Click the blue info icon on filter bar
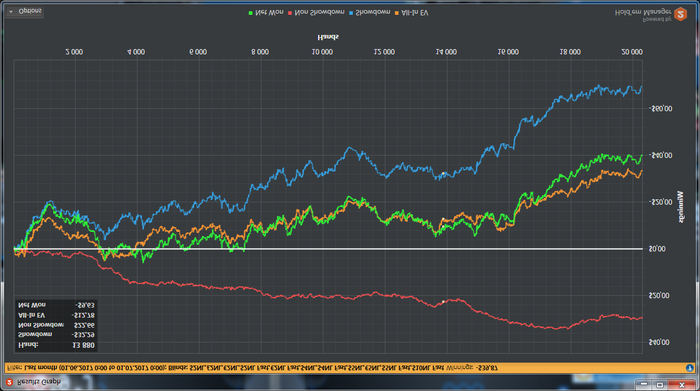Viewport: 700px width, 391px height. coord(689,368)
